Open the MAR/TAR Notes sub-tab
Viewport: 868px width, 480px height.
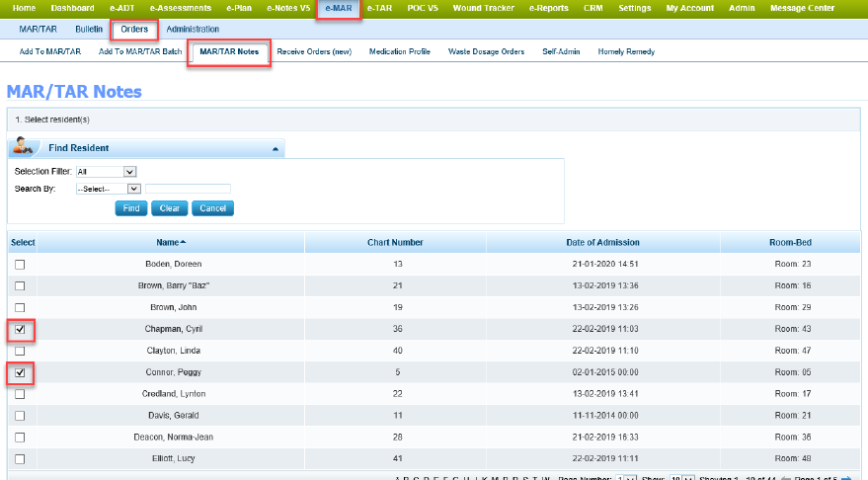click(x=228, y=51)
